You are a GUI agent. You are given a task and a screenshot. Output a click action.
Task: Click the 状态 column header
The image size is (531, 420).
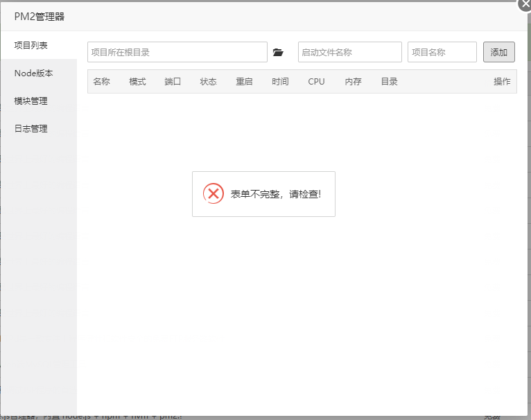coord(208,82)
